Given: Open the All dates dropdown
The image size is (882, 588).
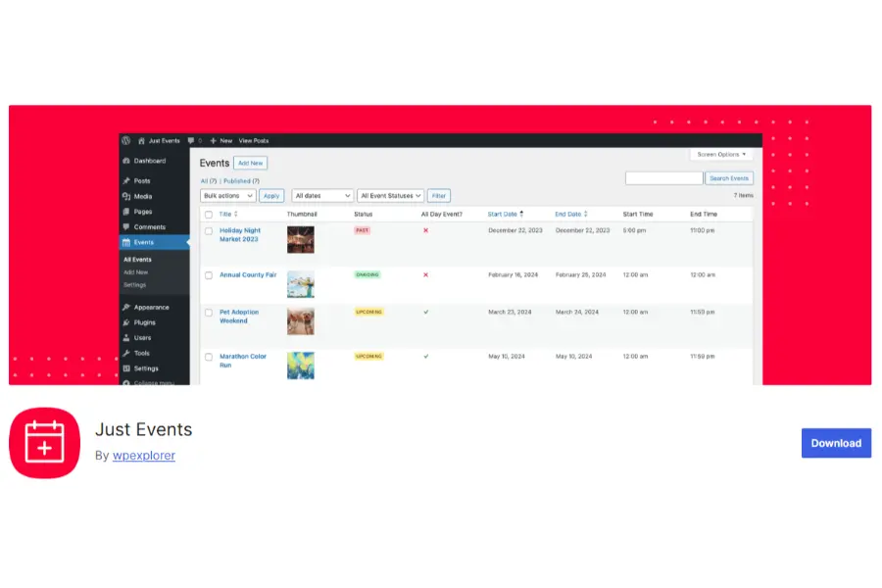Looking at the screenshot, I should 322,196.
